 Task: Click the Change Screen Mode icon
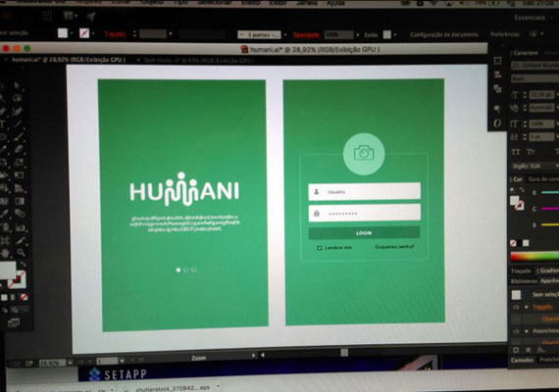14,322
